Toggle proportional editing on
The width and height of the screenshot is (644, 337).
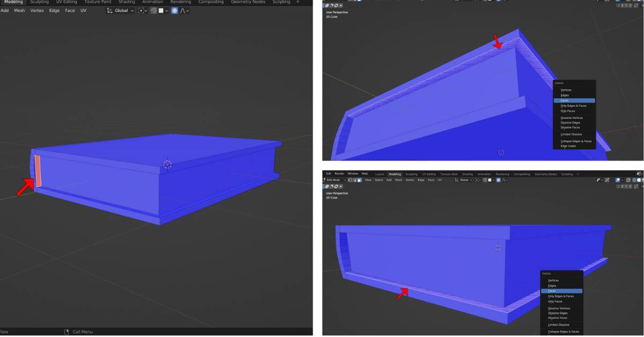coord(174,10)
